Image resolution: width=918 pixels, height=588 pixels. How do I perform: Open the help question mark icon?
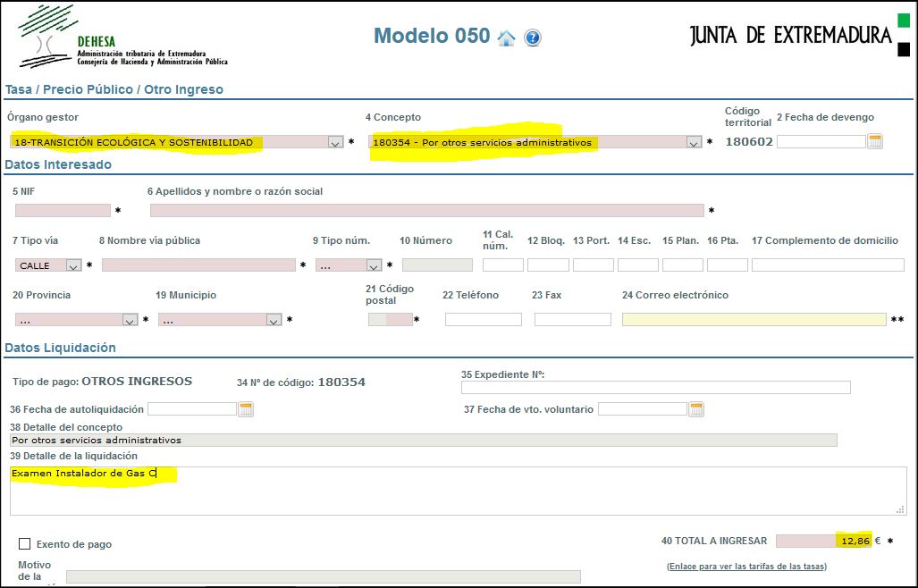click(x=533, y=38)
